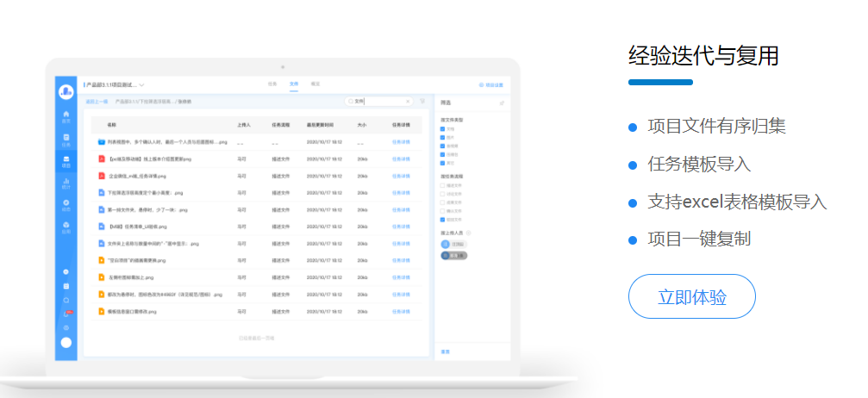Click blue image icon of 任务清单_UI验收.png row
This screenshot has width=868, height=398.
(102, 227)
